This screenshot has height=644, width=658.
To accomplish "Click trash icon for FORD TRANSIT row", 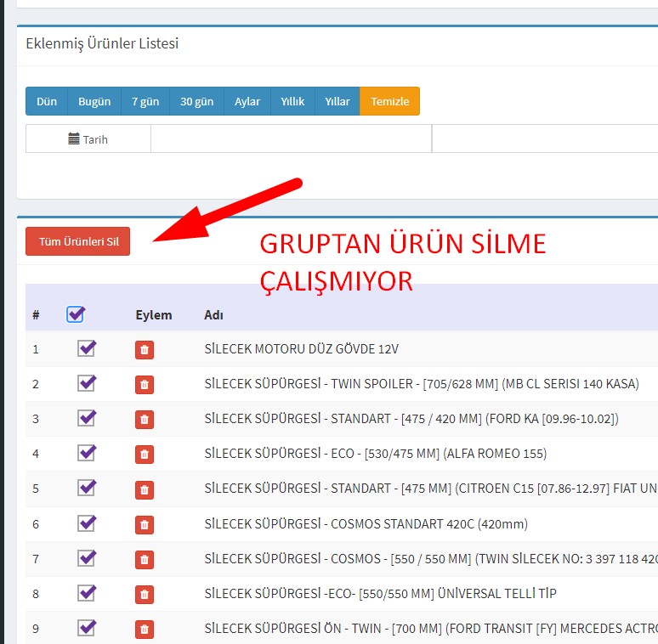I will click(x=145, y=629).
